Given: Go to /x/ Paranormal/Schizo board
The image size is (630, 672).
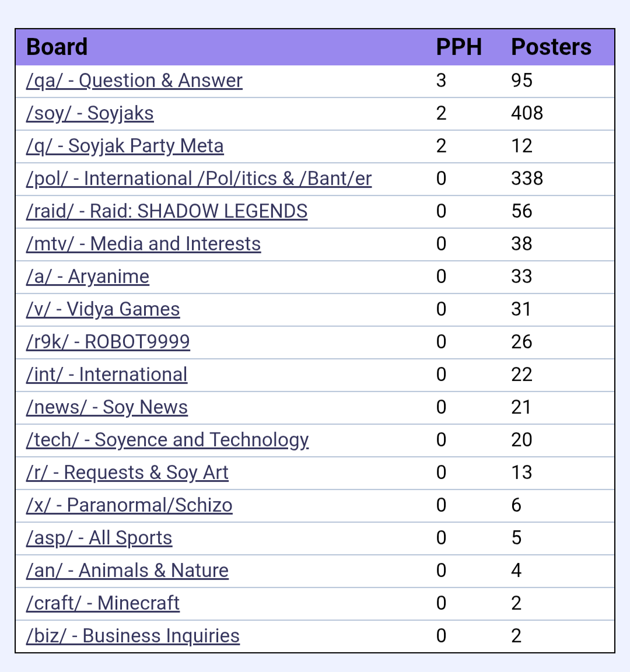Looking at the screenshot, I should tap(129, 505).
